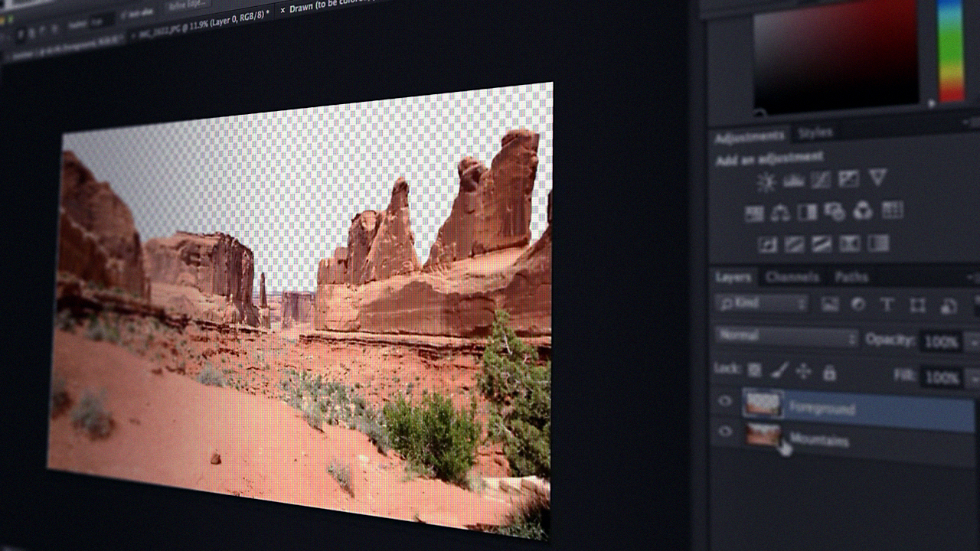Enable lock transparent pixels
This screenshot has height=551, width=980.
click(754, 370)
